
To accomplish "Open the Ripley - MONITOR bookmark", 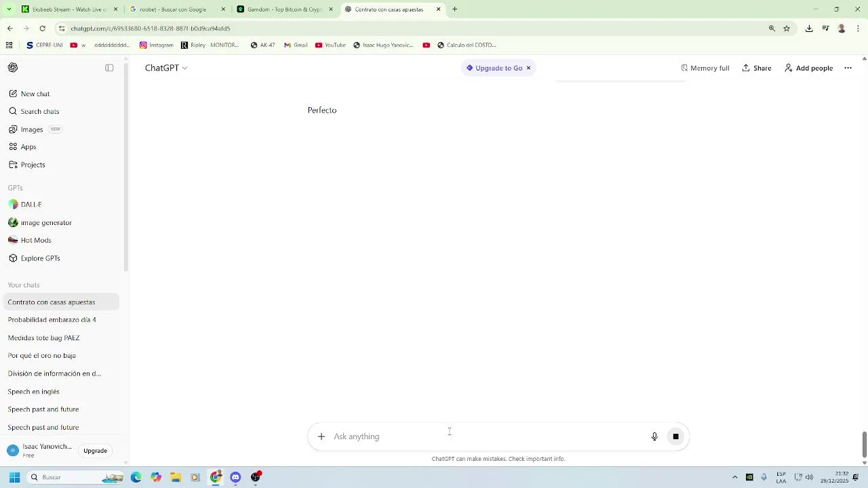I will point(210,45).
